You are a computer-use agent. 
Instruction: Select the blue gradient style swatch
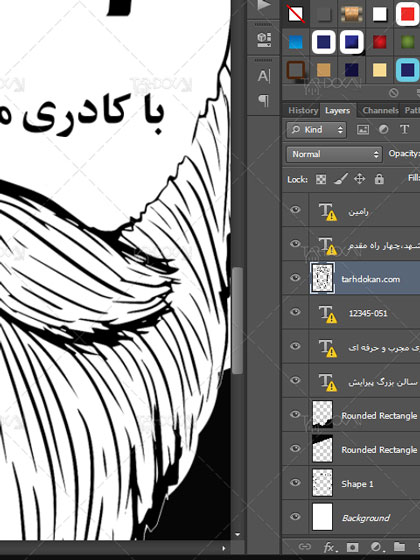(x=296, y=42)
